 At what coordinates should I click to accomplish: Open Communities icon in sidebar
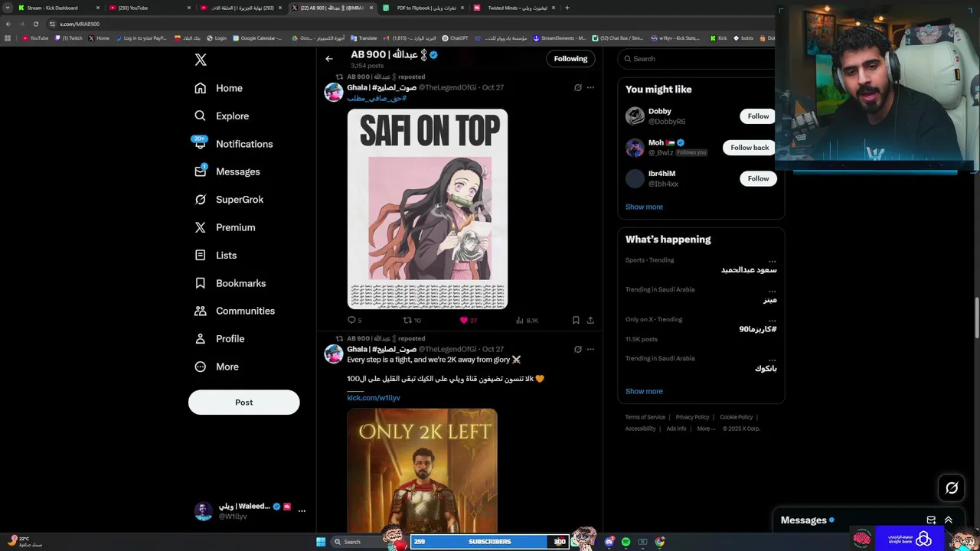point(201,311)
